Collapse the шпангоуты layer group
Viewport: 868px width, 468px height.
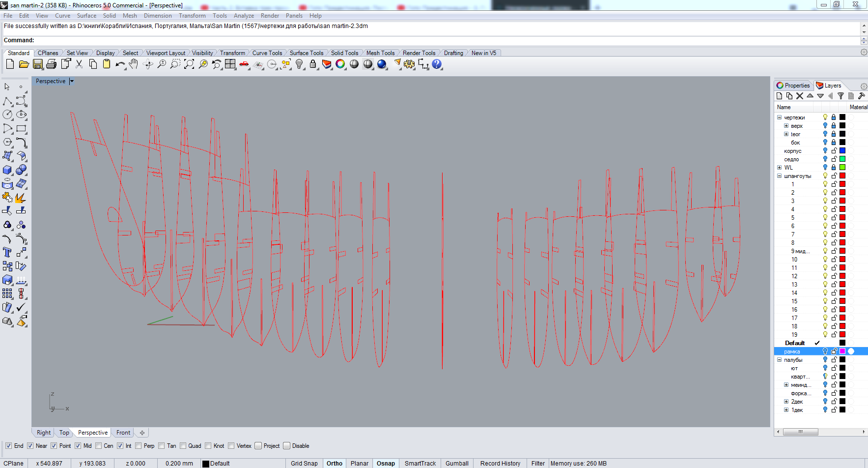point(779,176)
